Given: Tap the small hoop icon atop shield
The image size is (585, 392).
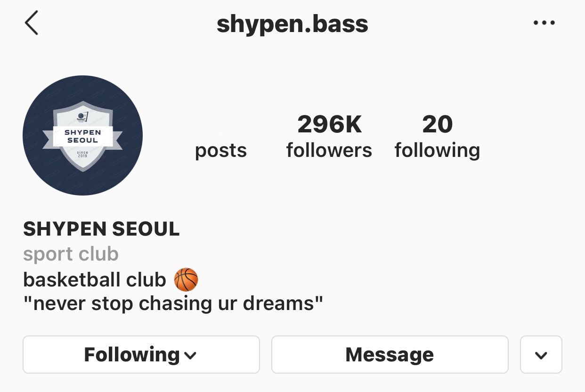Looking at the screenshot, I should 82,117.
